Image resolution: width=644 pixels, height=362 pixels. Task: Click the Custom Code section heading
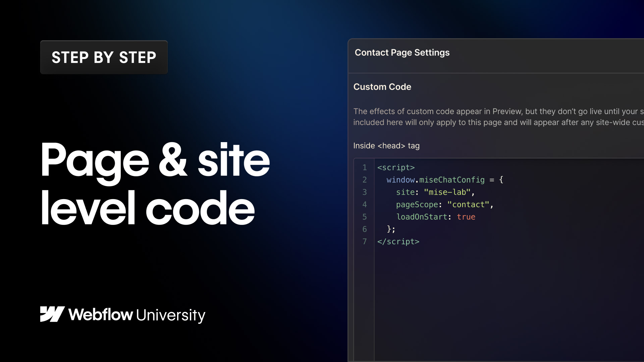[382, 87]
